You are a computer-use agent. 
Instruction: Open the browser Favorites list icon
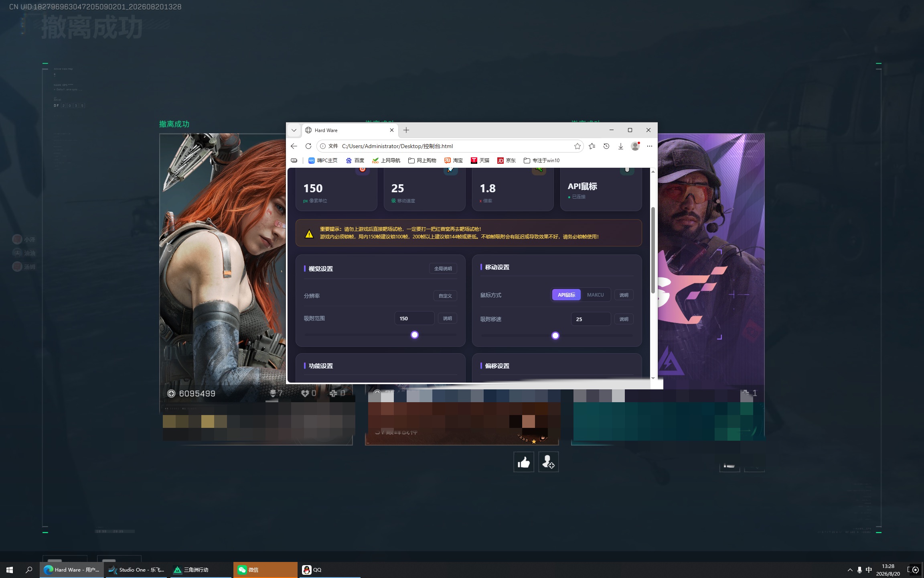coord(592,146)
